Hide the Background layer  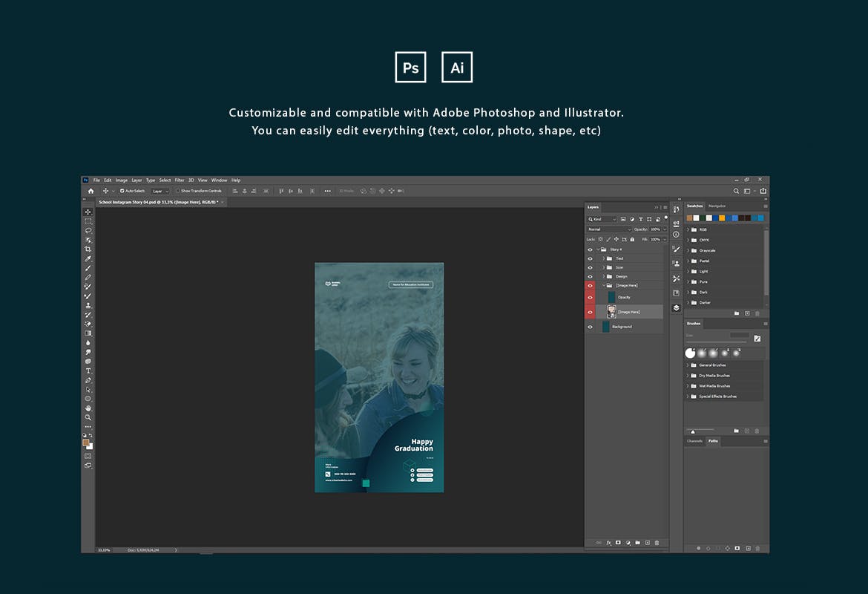tap(590, 327)
